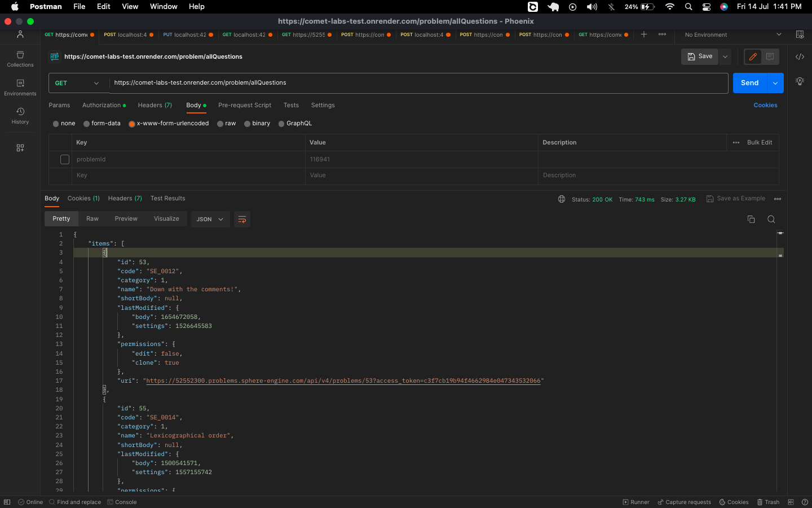Click the Save button

(x=700, y=56)
